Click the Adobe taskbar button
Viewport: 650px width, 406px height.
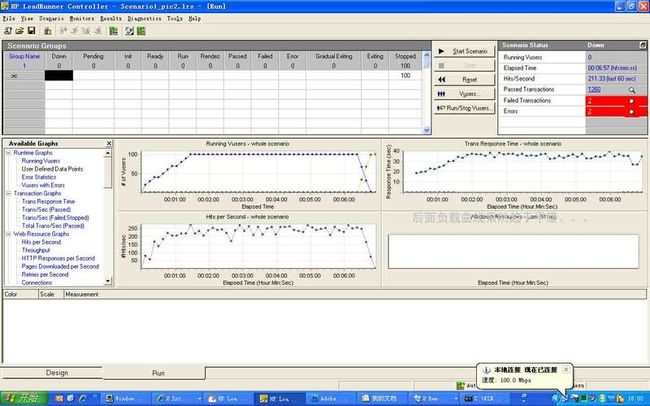(331, 399)
